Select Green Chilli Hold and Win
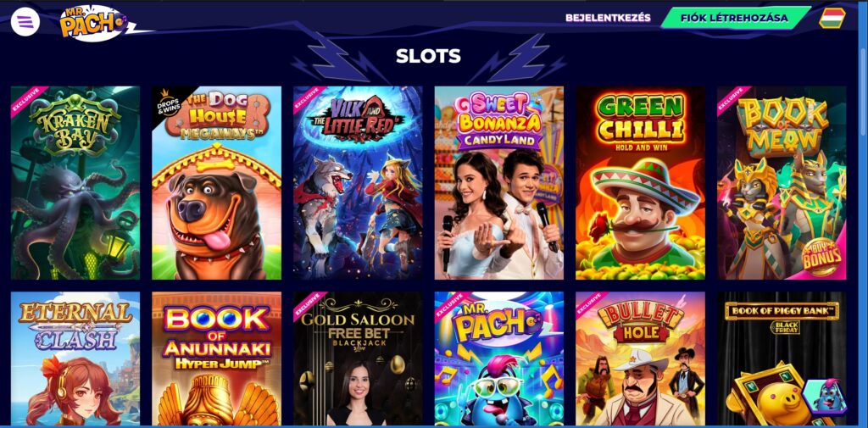 coord(641,183)
